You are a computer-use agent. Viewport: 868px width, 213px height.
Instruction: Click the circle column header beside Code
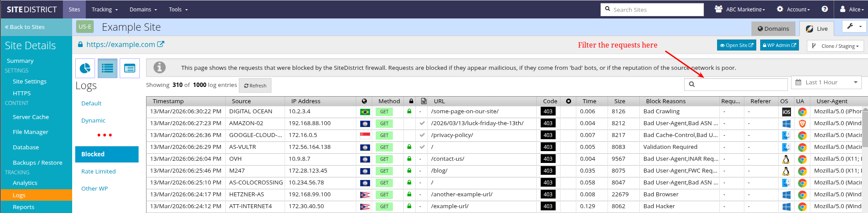(x=568, y=101)
